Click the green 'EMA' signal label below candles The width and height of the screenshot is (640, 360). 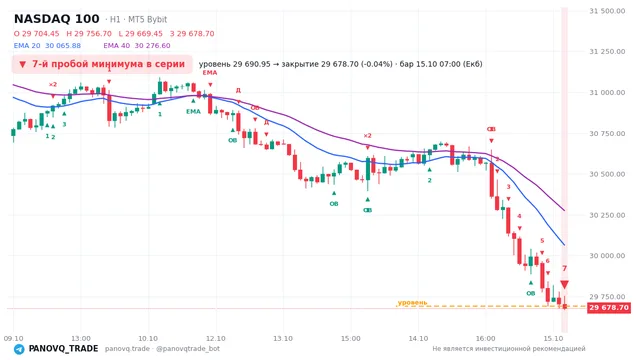tap(193, 111)
